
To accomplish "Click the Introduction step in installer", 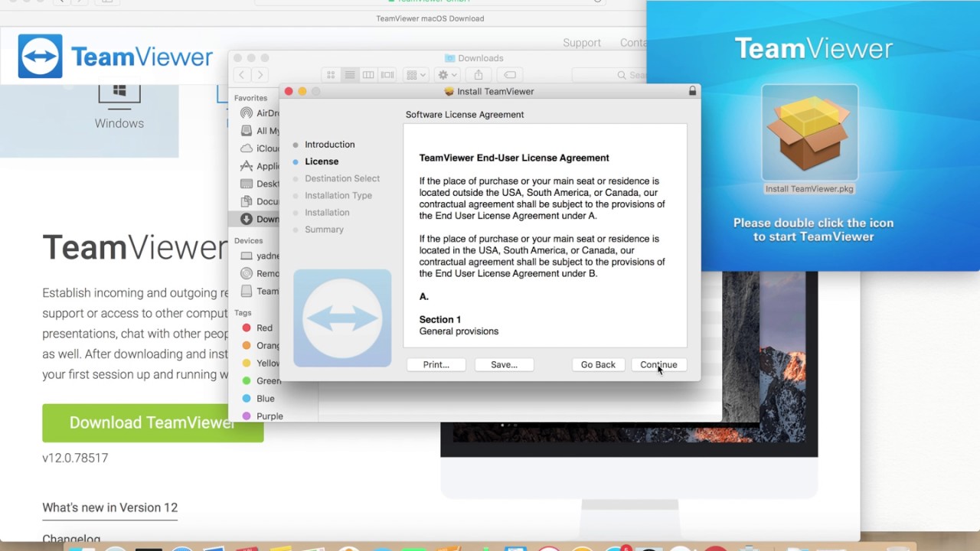I will tap(329, 145).
